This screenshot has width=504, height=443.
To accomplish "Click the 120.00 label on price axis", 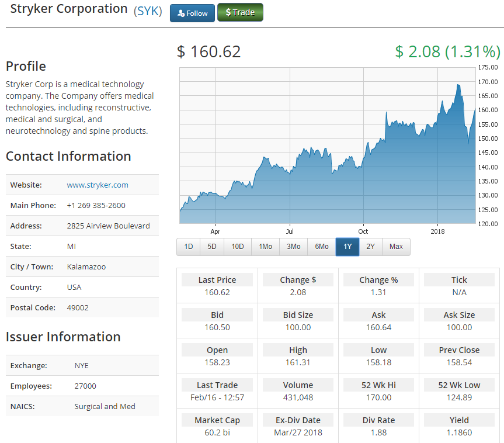I will coord(488,224).
